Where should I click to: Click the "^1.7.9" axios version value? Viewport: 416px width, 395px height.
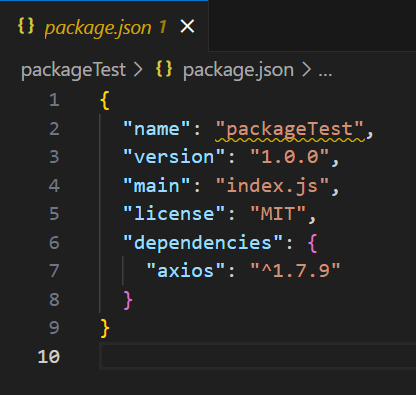pyautogui.click(x=296, y=270)
